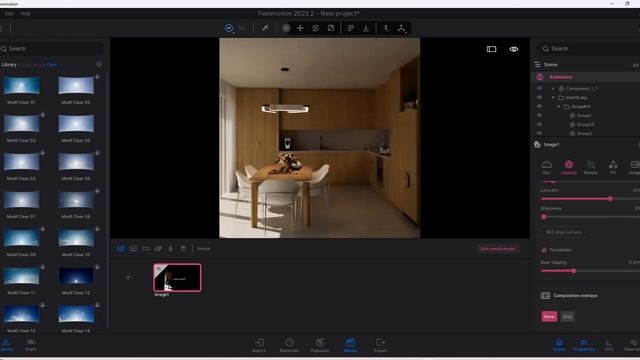Select the Image1 media thumbnail
The width and height of the screenshot is (640, 360).
click(x=177, y=278)
